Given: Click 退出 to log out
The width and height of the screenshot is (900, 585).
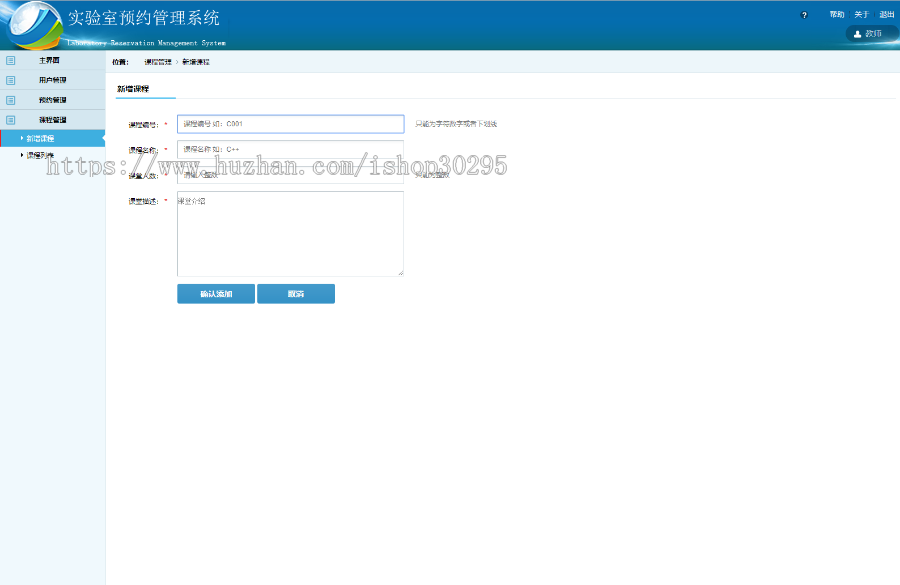Looking at the screenshot, I should coord(886,13).
